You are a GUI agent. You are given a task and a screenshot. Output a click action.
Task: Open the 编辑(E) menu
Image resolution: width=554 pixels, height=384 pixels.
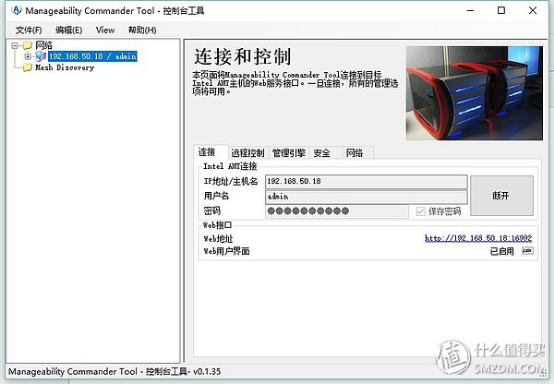69,30
